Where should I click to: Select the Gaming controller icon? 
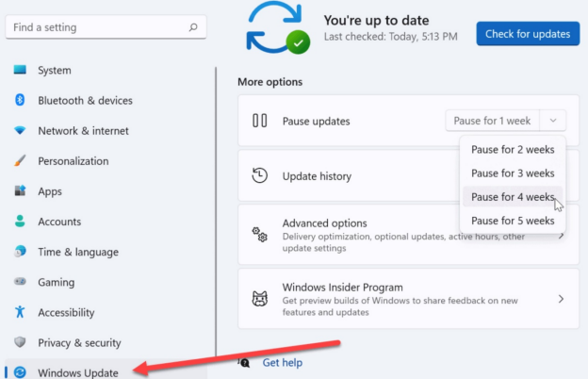click(20, 282)
